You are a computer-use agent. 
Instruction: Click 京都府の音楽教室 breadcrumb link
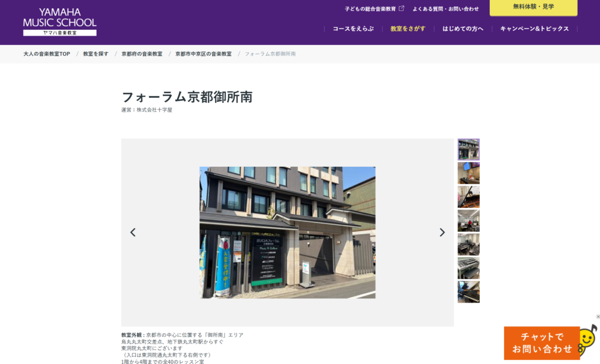(x=142, y=54)
